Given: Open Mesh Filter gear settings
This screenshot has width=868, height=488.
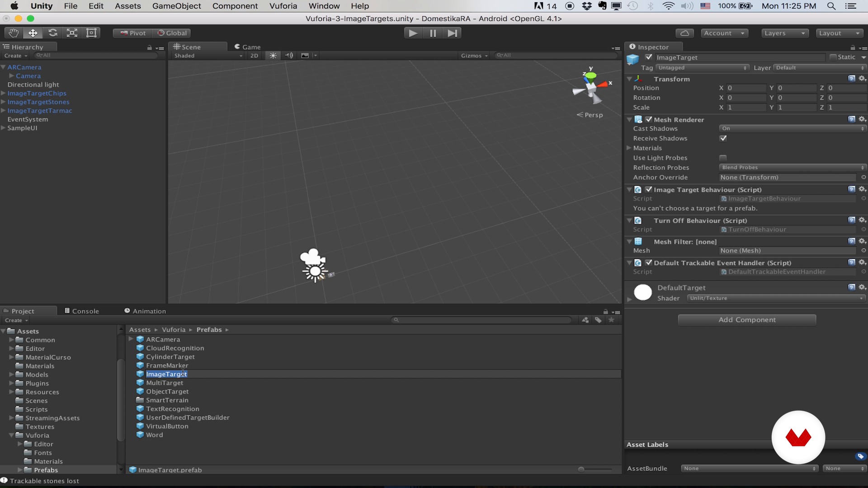Looking at the screenshot, I should [862, 241].
